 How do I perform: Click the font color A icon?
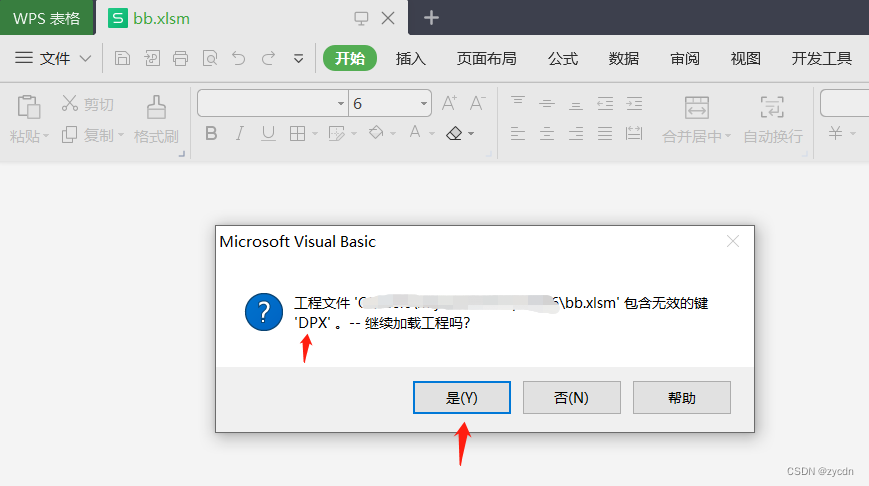pos(415,133)
